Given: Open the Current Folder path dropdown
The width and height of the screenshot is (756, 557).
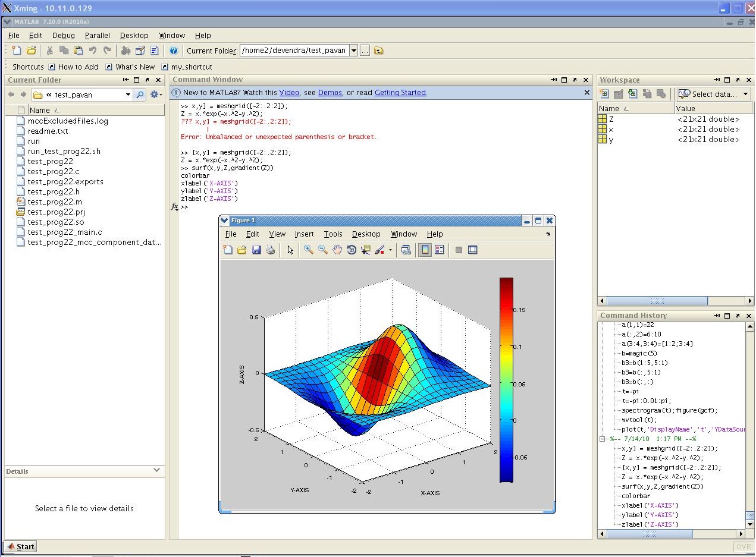Looking at the screenshot, I should (x=353, y=51).
